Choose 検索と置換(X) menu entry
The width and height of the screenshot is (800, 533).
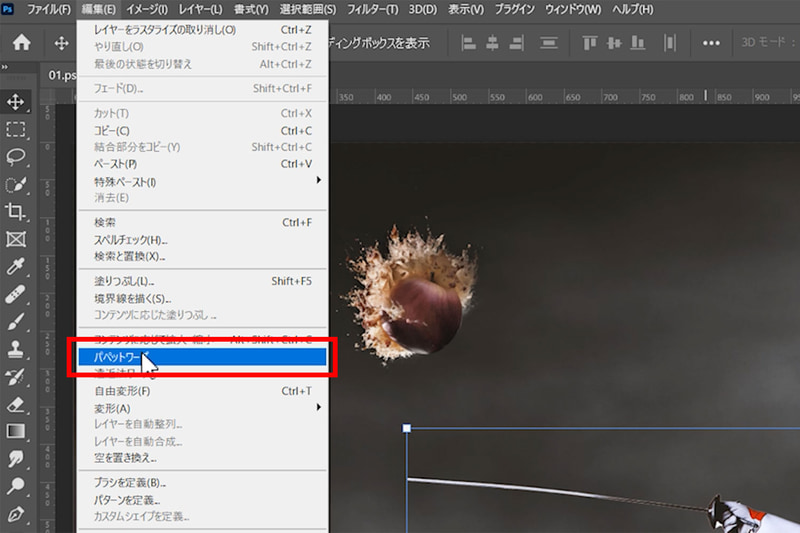coord(202,256)
